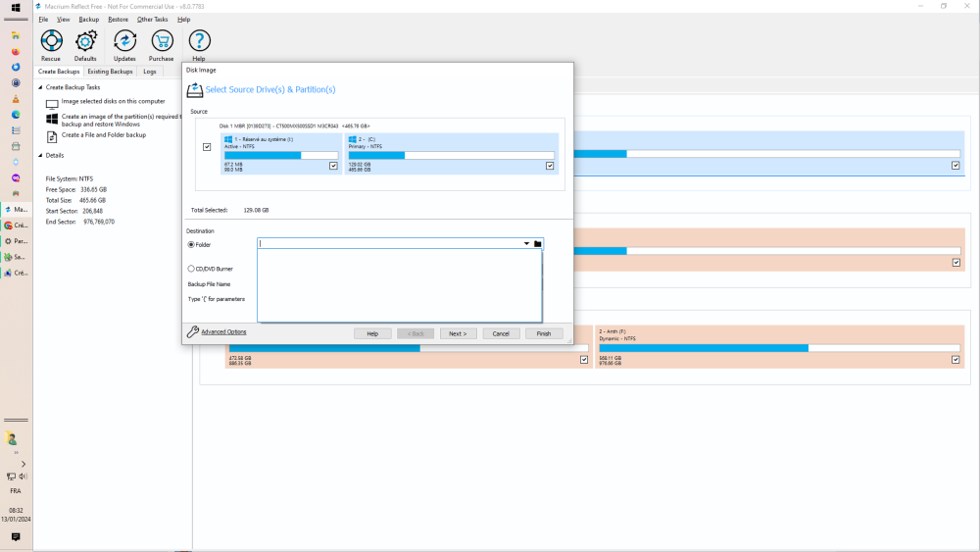Image resolution: width=980 pixels, height=552 pixels.
Task: Open the Windows Start button
Action: click(16, 8)
